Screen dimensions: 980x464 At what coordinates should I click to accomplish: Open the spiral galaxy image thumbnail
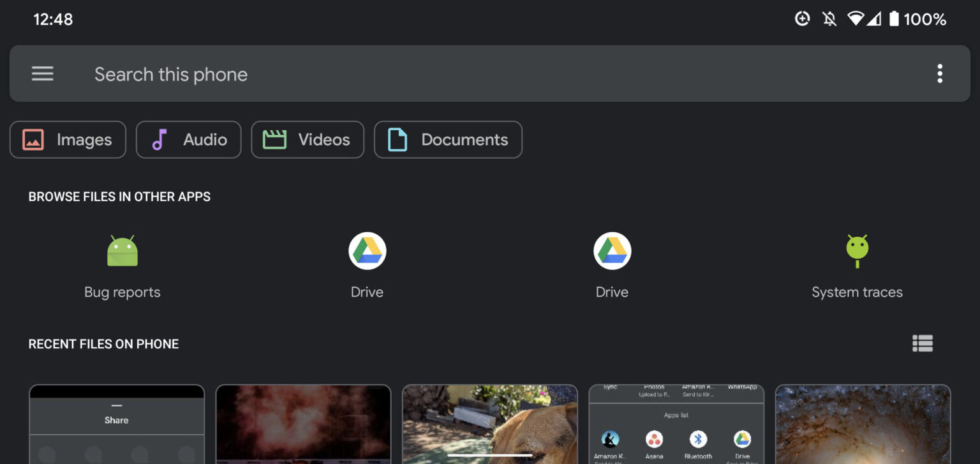pyautogui.click(x=863, y=424)
